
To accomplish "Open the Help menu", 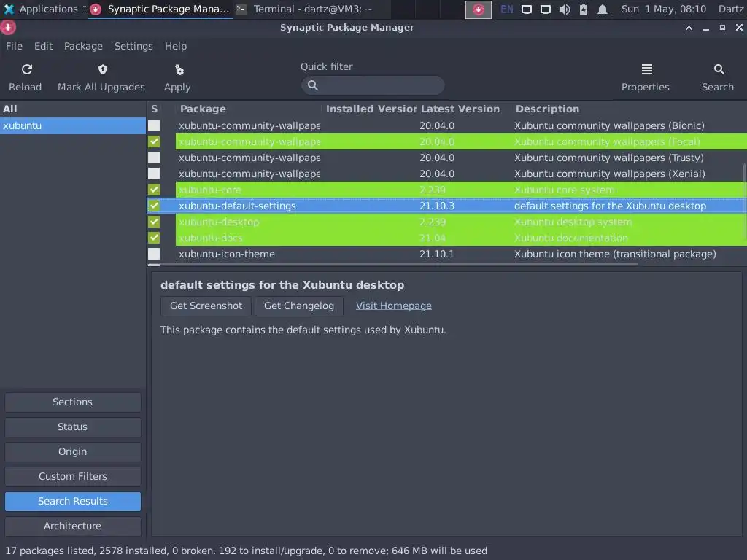I will coord(176,46).
